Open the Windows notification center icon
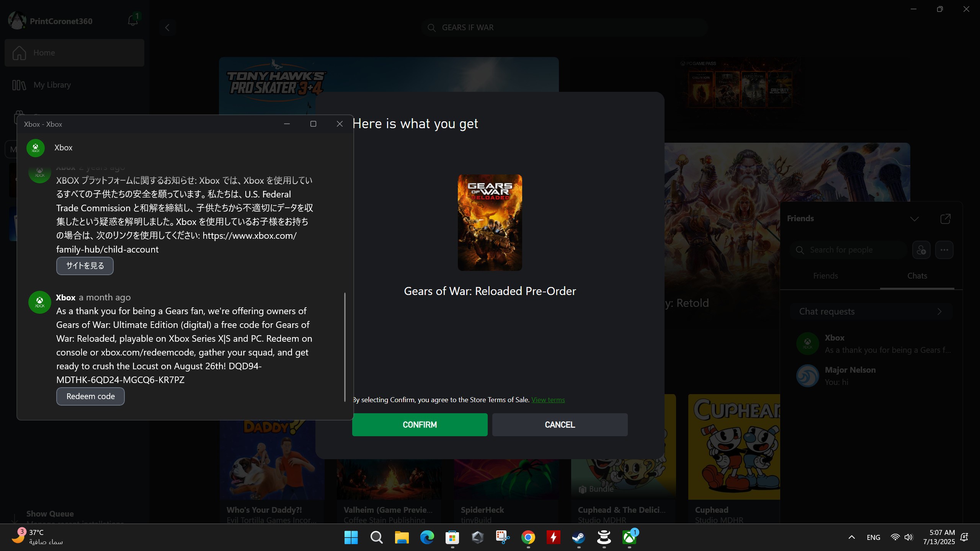The image size is (980, 551). point(965,537)
